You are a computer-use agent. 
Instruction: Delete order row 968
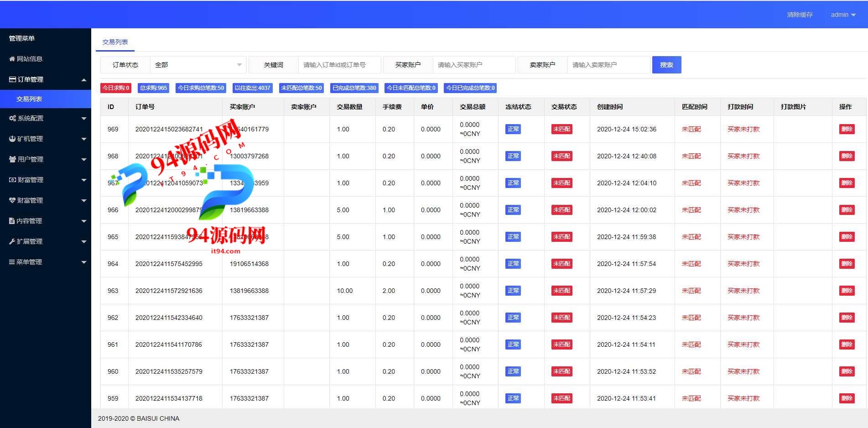tap(847, 156)
